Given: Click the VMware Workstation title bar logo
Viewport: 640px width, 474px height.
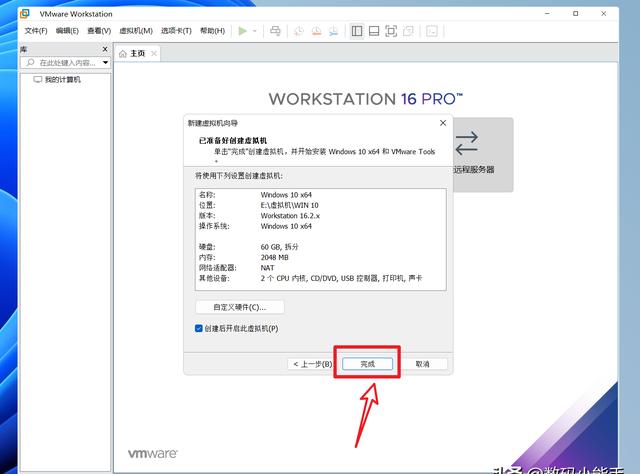Looking at the screenshot, I should coord(25,13).
